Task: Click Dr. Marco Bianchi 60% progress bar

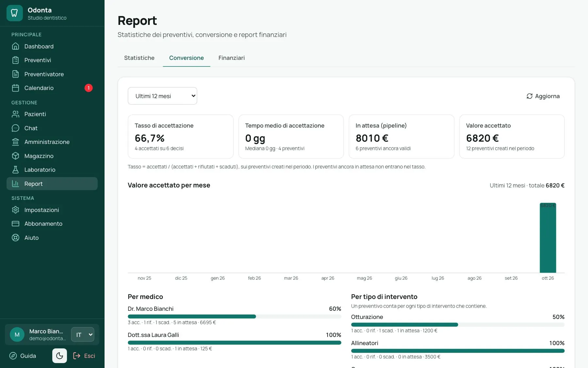Action: click(235, 317)
